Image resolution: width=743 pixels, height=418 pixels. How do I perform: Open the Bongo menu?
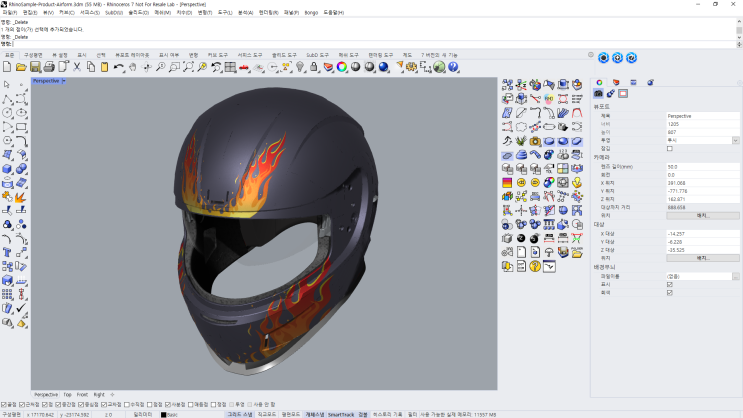pyautogui.click(x=311, y=13)
